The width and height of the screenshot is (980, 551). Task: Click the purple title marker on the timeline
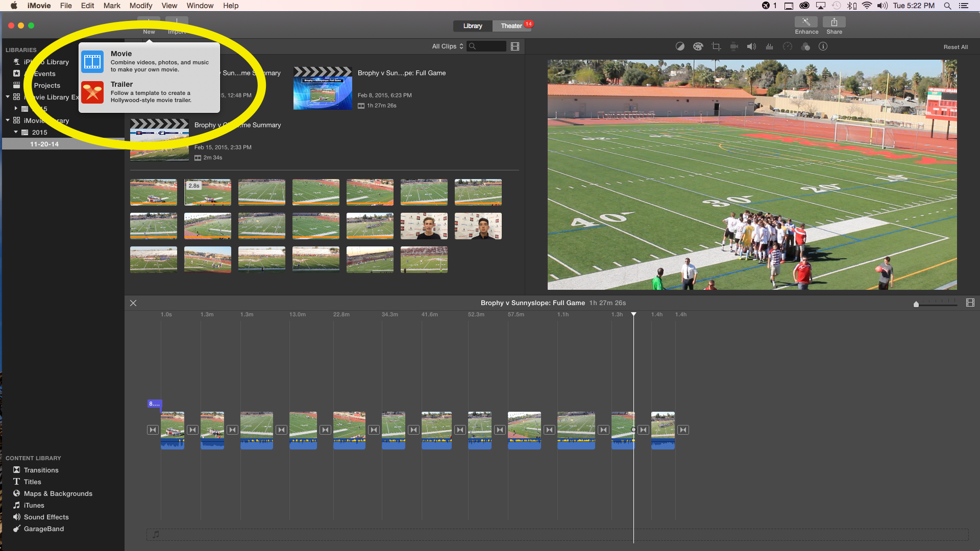click(x=154, y=404)
